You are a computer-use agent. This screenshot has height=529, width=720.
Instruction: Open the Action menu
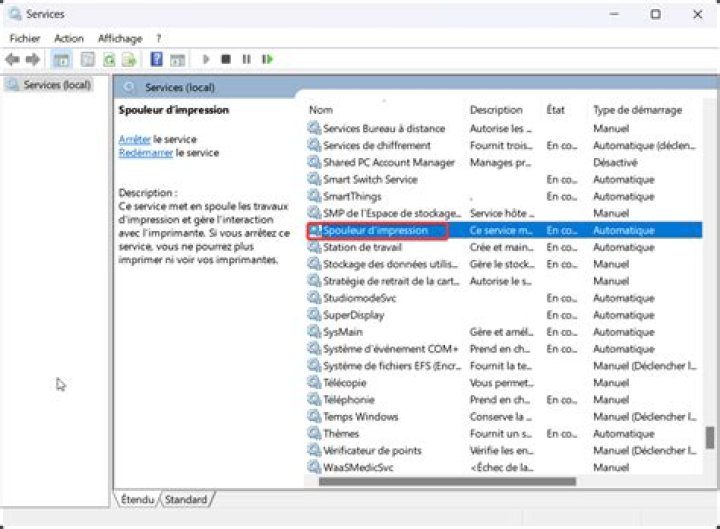click(x=69, y=39)
